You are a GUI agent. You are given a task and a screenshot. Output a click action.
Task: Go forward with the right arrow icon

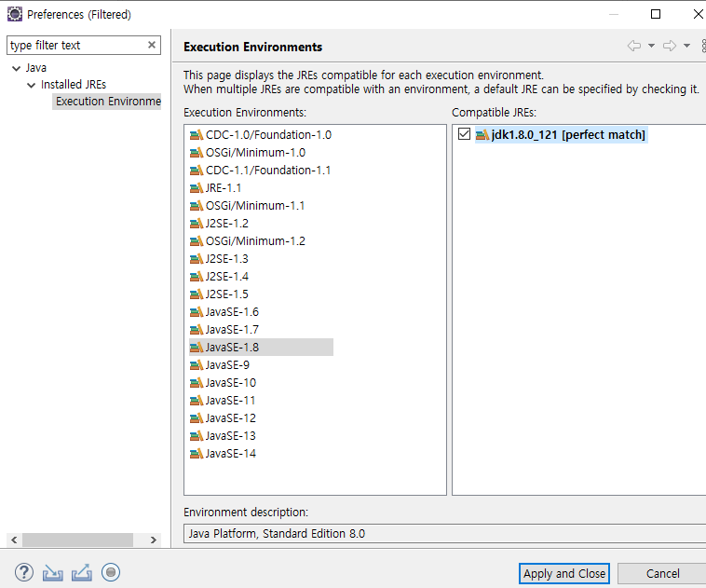pos(670,46)
